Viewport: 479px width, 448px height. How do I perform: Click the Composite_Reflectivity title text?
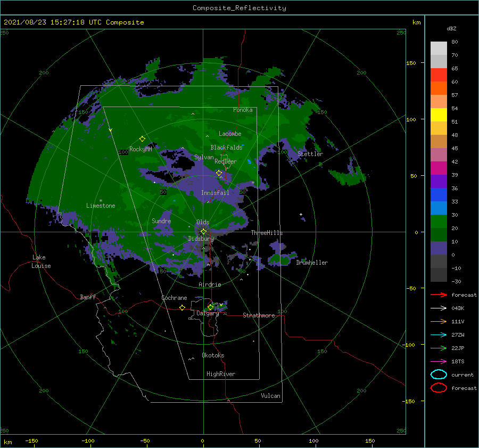click(x=240, y=8)
